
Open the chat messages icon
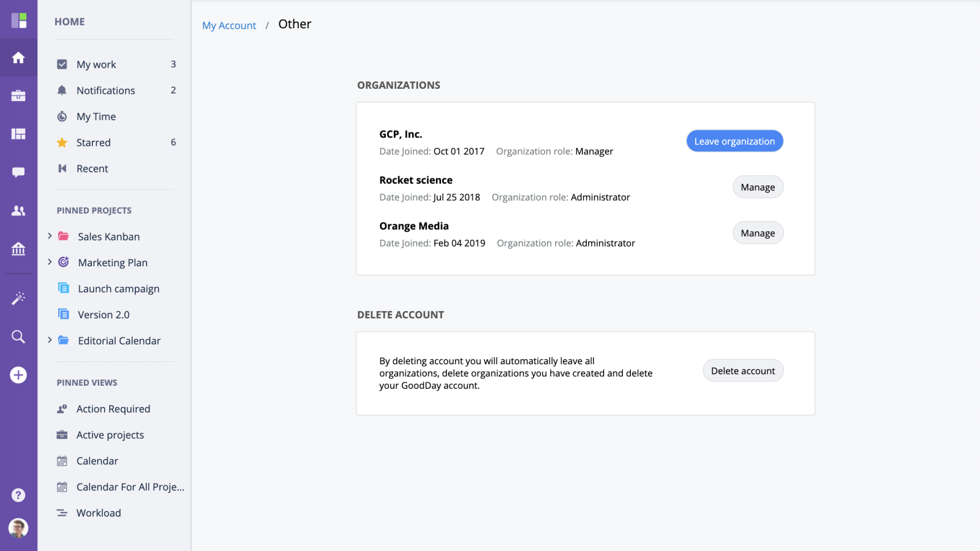[18, 173]
